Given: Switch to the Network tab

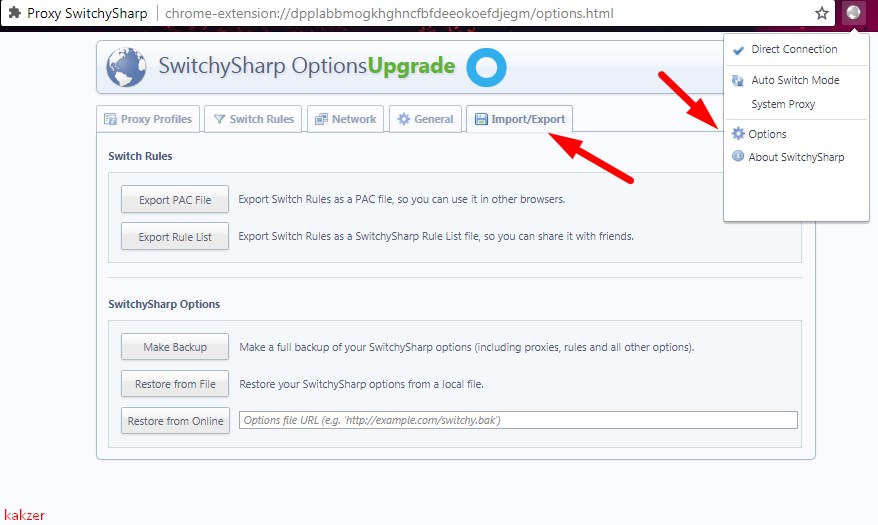Looking at the screenshot, I should coord(345,119).
